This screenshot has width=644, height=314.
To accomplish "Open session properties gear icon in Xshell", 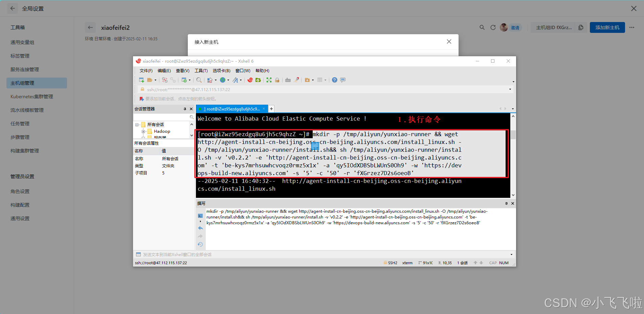I will (x=184, y=80).
